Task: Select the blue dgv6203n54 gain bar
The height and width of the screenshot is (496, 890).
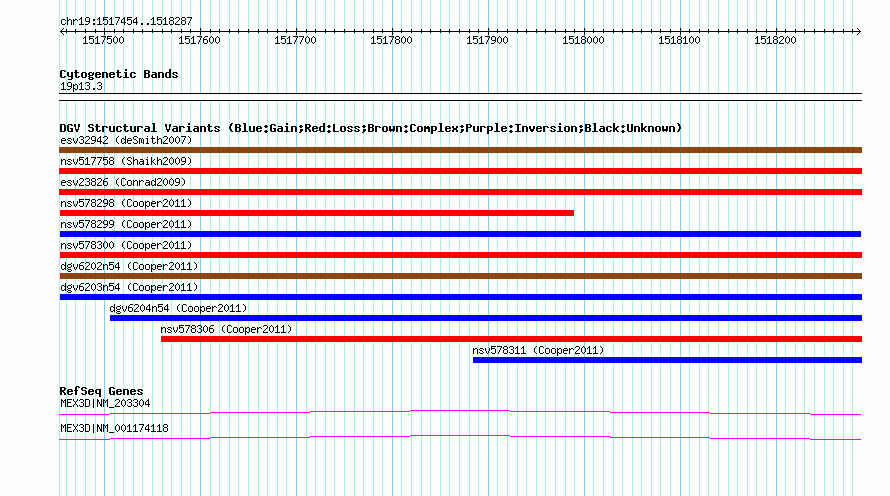Action: (x=460, y=297)
